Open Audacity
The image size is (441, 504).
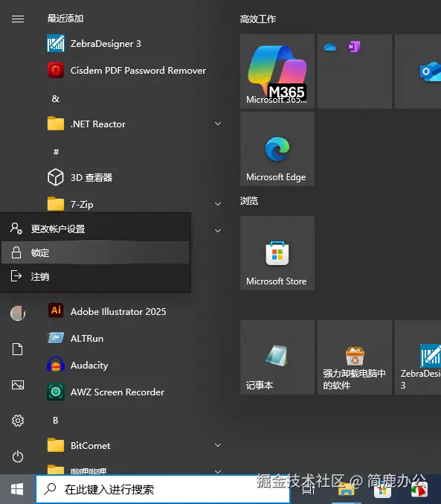pyautogui.click(x=135, y=365)
